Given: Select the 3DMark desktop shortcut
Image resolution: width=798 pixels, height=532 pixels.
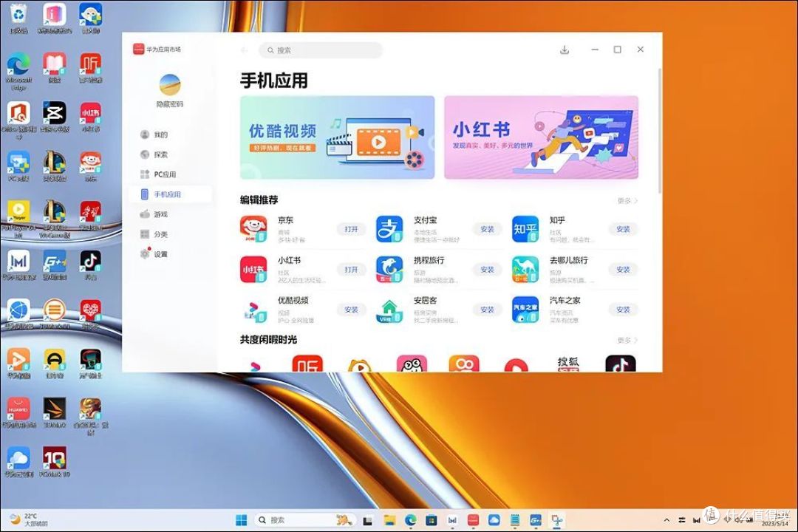Looking at the screenshot, I should point(55,412).
